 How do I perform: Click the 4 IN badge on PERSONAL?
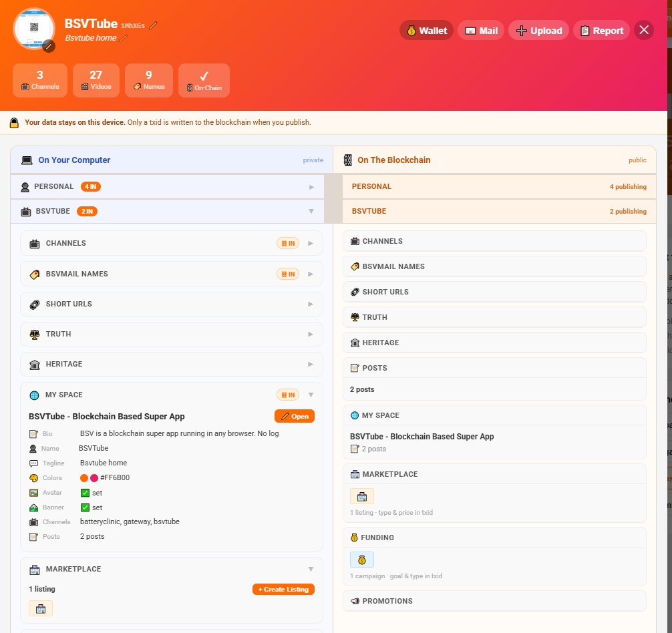(x=90, y=187)
